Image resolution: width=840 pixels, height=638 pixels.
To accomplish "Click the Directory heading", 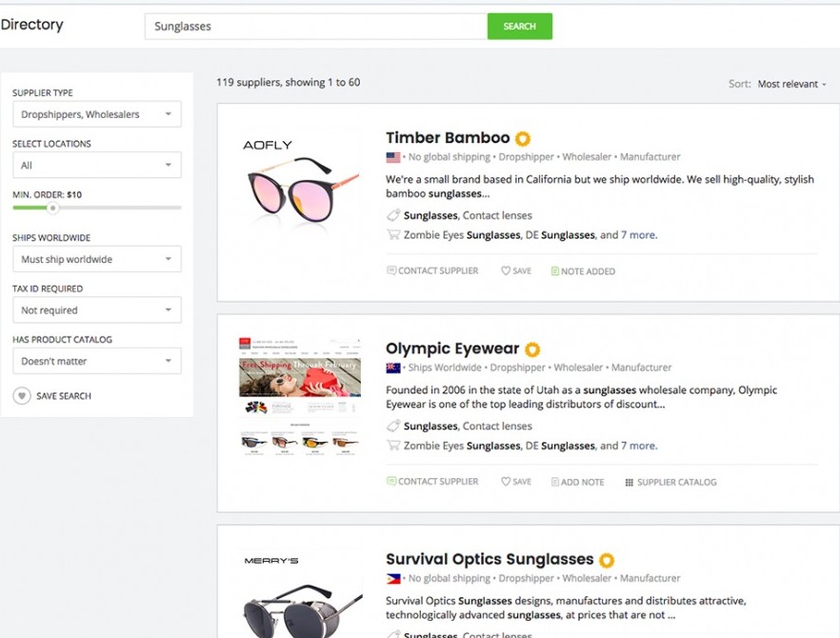I will pos(32,25).
